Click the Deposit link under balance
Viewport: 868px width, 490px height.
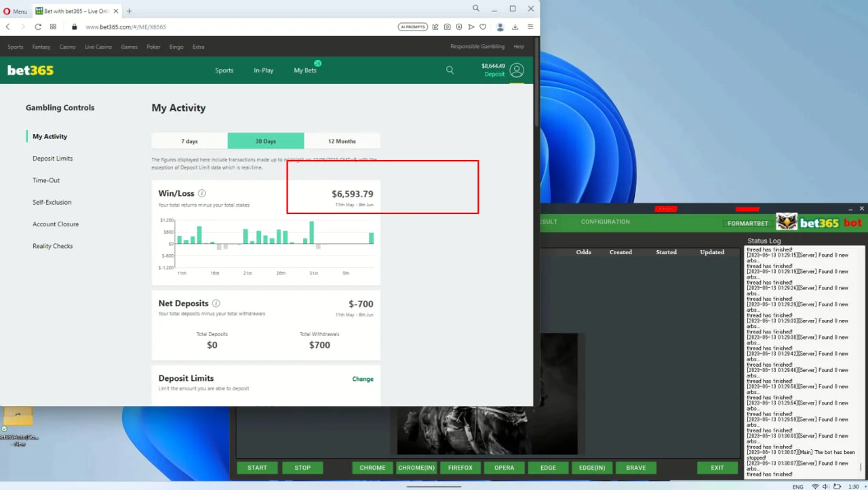click(x=494, y=75)
